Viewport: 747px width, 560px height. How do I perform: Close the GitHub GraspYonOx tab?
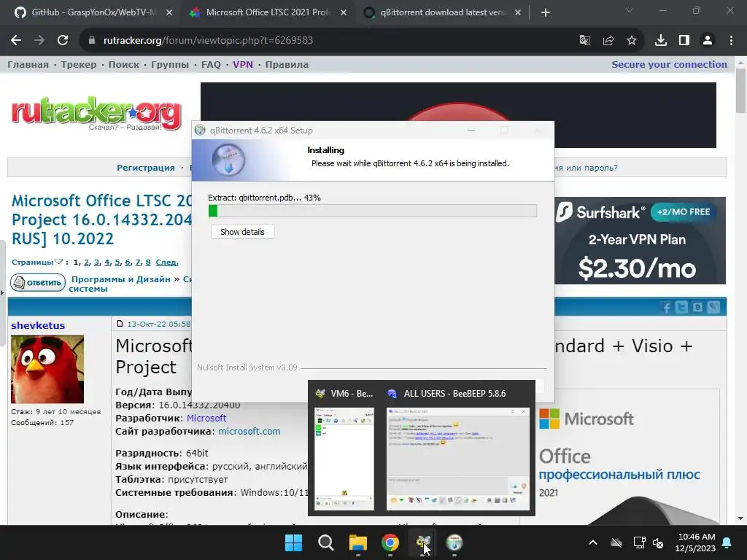click(x=169, y=13)
